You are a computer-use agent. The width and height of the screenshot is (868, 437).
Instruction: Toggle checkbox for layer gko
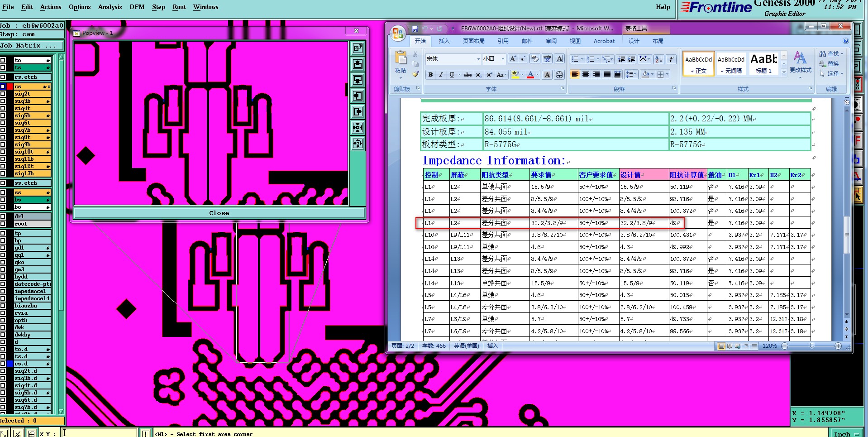click(3, 262)
